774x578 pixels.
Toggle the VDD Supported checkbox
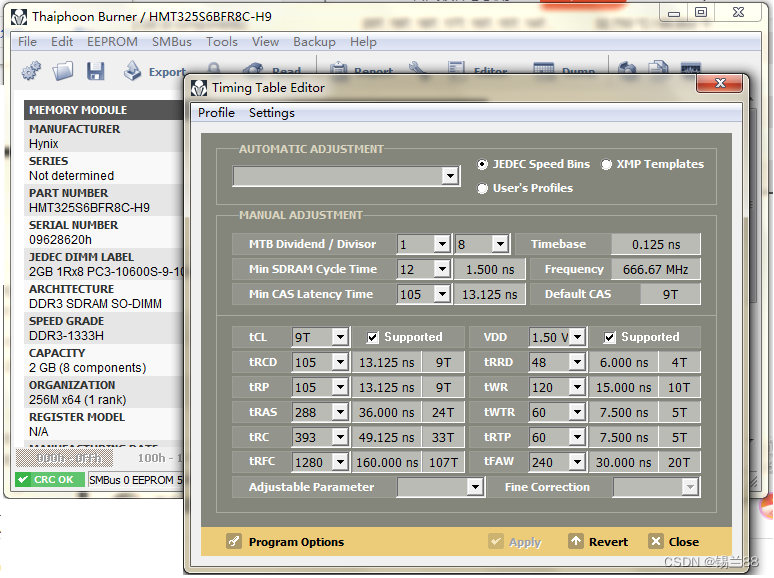click(x=610, y=337)
